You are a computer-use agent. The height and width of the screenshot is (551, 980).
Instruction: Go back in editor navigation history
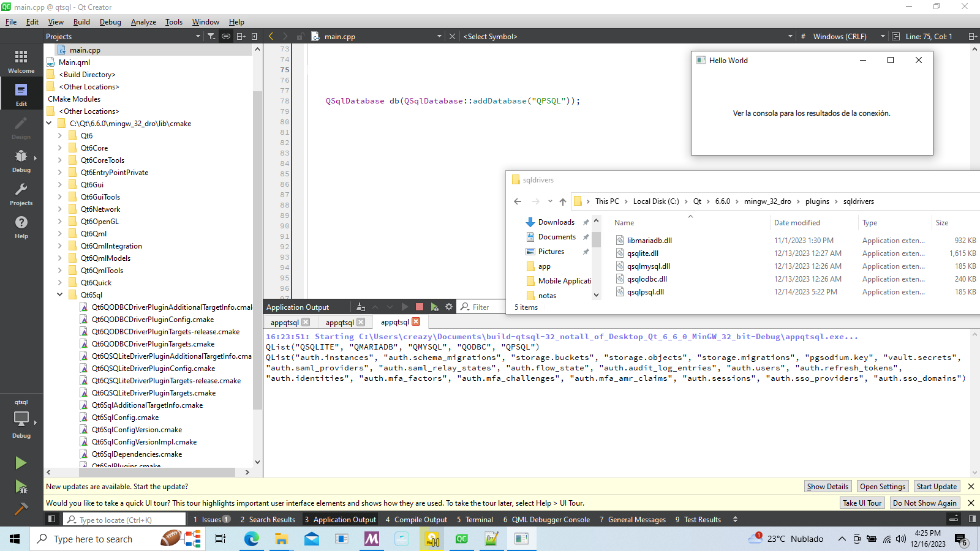point(271,36)
